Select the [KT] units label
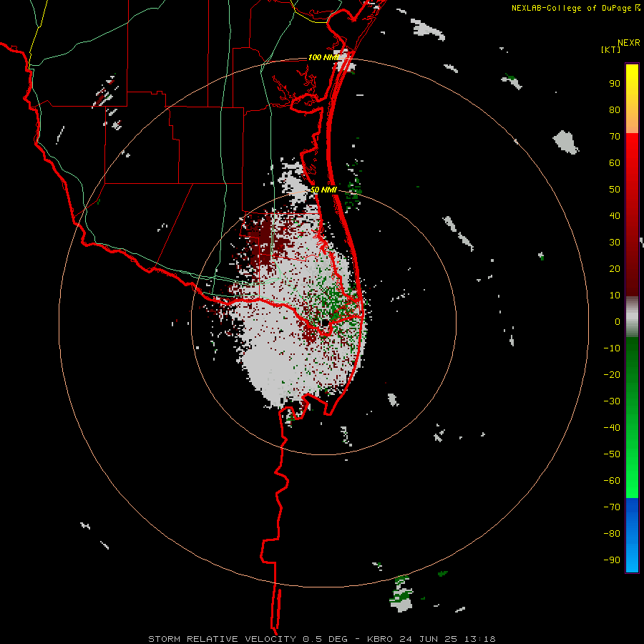 (611, 49)
